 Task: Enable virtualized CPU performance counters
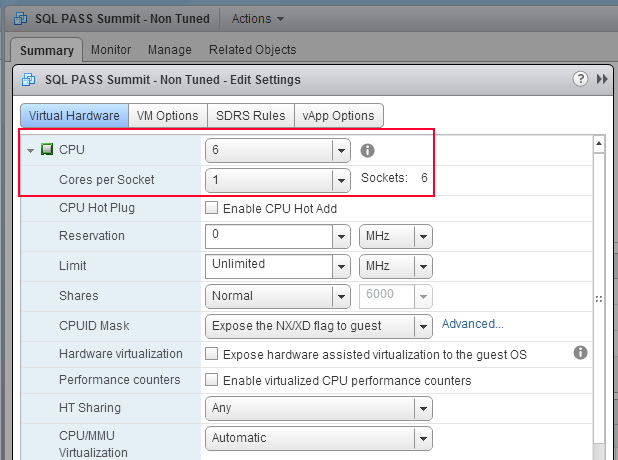212,380
